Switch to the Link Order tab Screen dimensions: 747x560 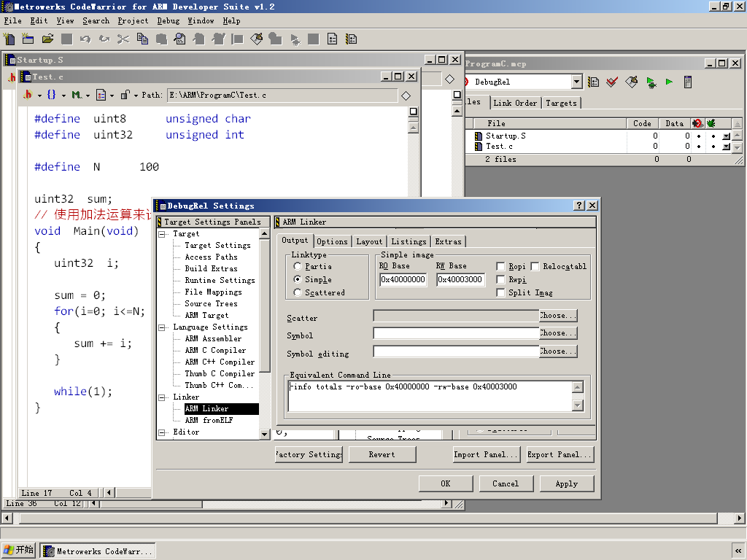[x=515, y=103]
